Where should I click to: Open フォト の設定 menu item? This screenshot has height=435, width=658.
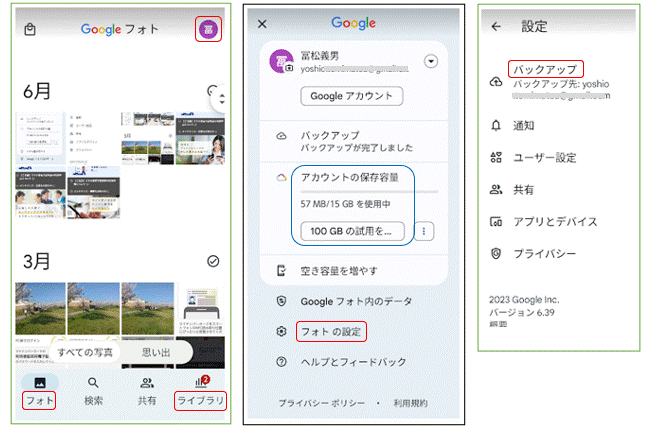pos(330,331)
